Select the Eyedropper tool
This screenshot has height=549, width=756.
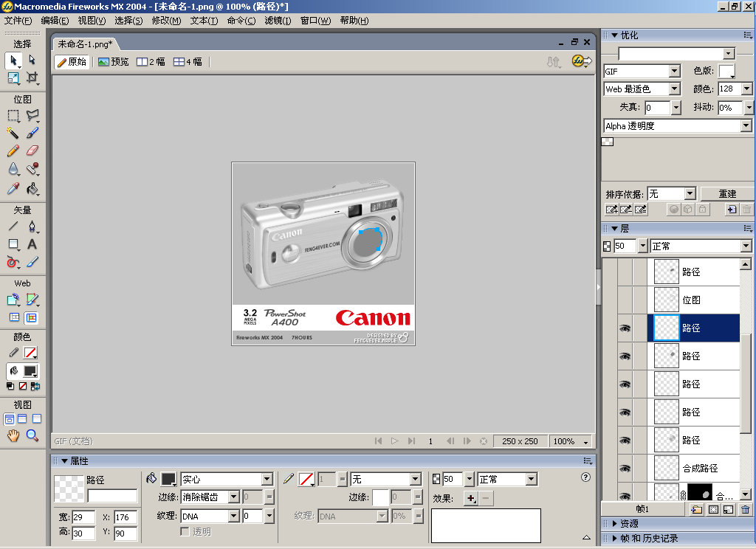13,188
